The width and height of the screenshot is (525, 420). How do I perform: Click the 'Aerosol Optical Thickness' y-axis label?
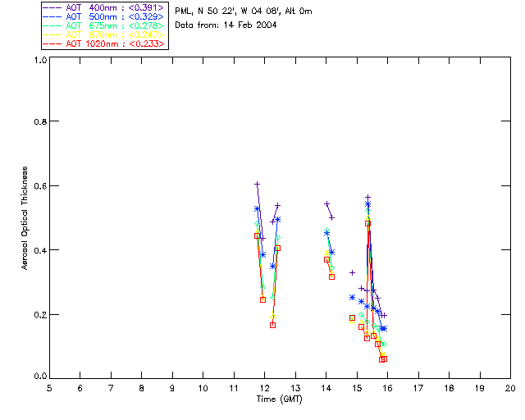point(26,218)
